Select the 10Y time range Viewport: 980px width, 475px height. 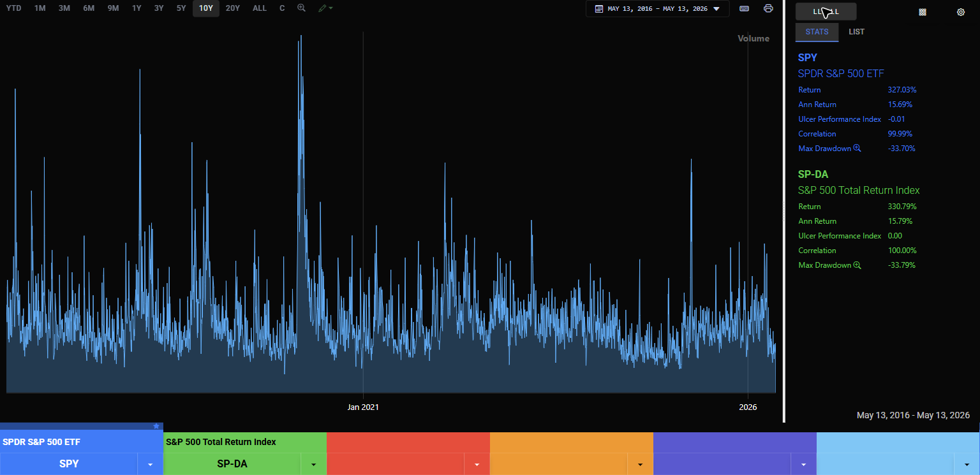coord(206,8)
